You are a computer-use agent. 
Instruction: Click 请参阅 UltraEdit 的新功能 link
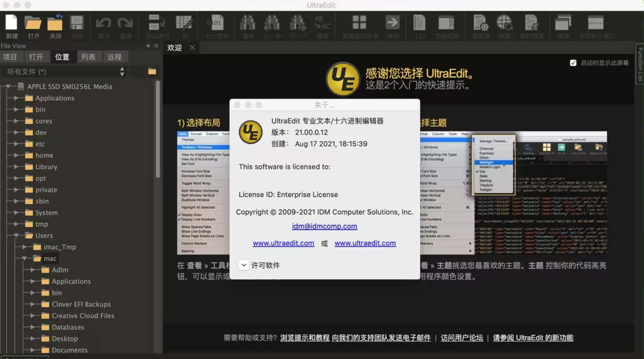pyautogui.click(x=533, y=338)
